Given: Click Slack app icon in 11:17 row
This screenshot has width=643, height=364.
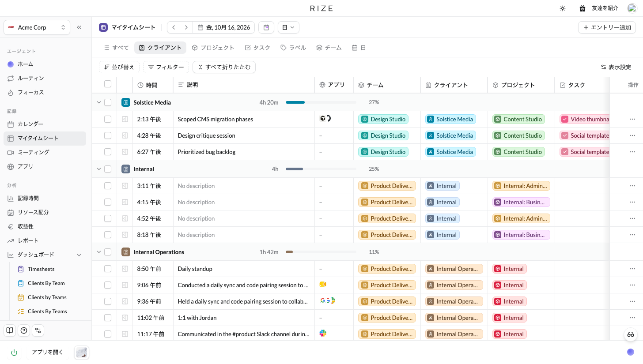Looking at the screenshot, I should click(x=323, y=334).
